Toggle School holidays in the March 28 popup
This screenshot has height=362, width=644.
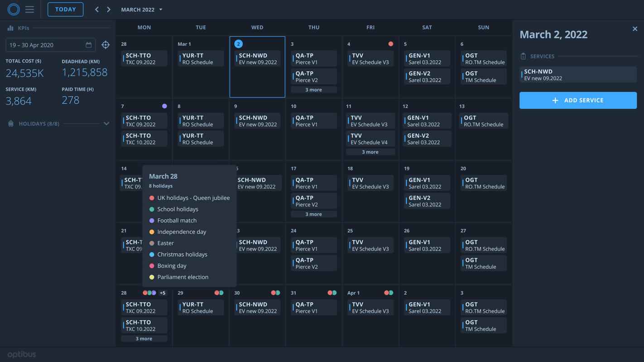[x=178, y=209]
